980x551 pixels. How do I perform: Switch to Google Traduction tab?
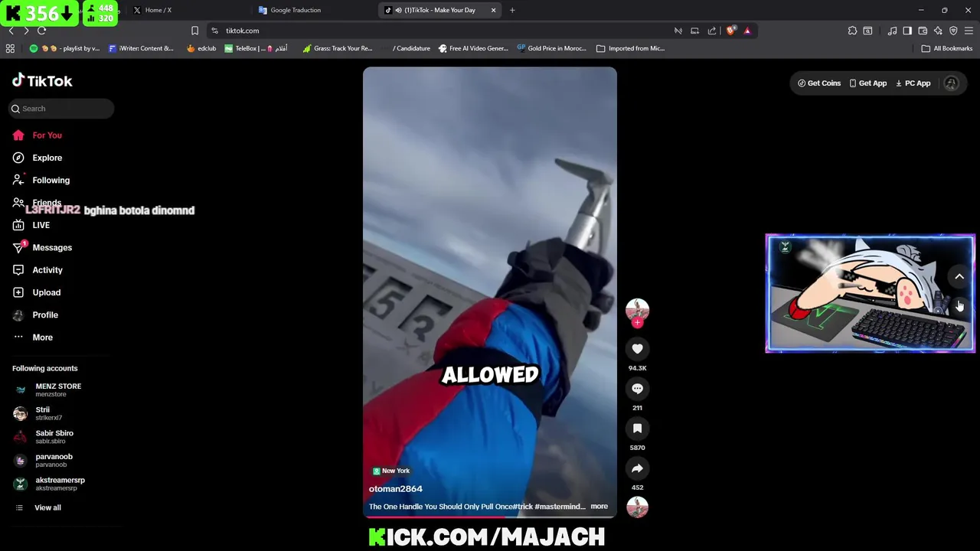pyautogui.click(x=296, y=10)
